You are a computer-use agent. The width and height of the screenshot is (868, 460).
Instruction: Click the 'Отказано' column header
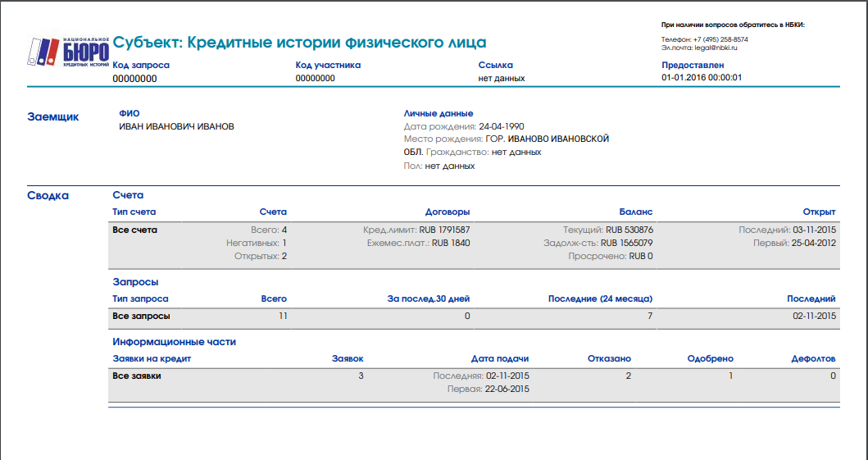click(609, 358)
